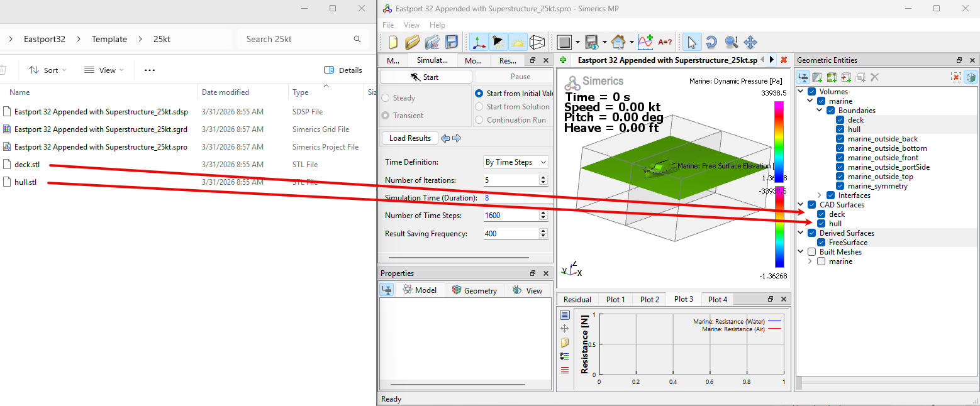Click the Open folder toolbar icon
The height and width of the screenshot is (406, 980).
(x=413, y=42)
